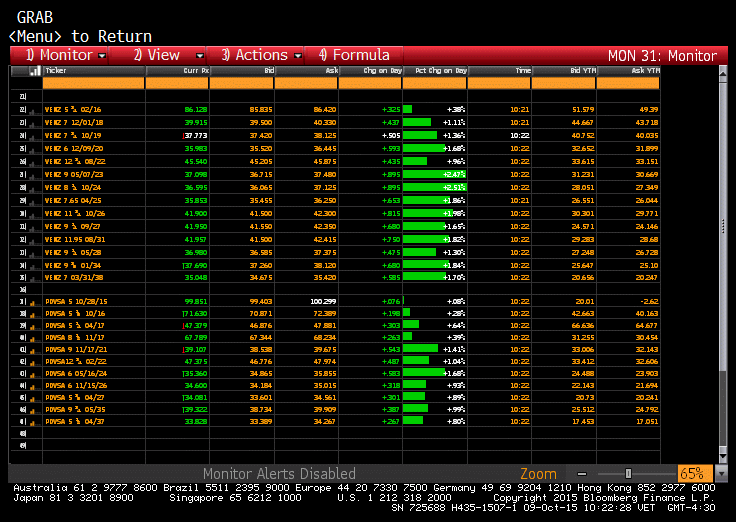Image resolution: width=736 pixels, height=522 pixels.
Task: Click the Pct Chg on Day header
Action: [x=435, y=71]
